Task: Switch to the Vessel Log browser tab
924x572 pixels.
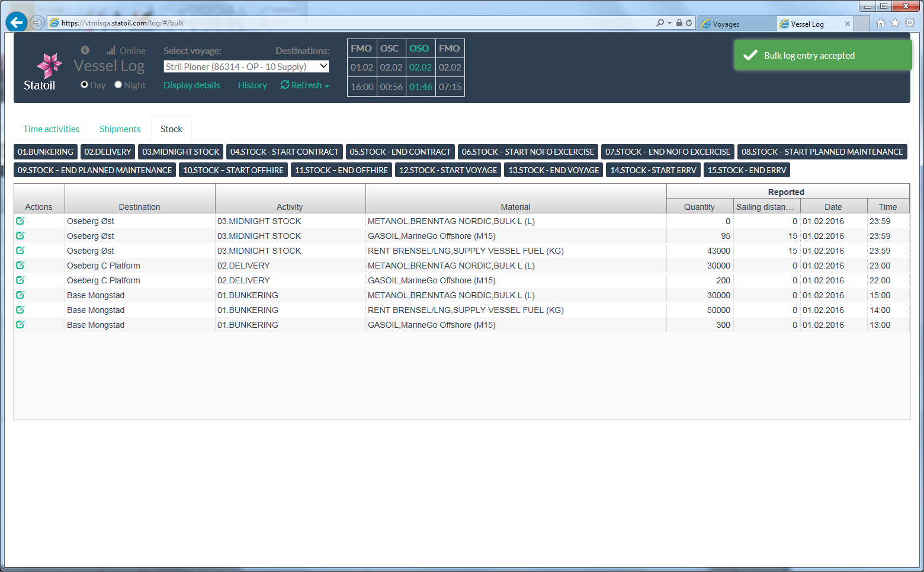Action: (x=814, y=24)
